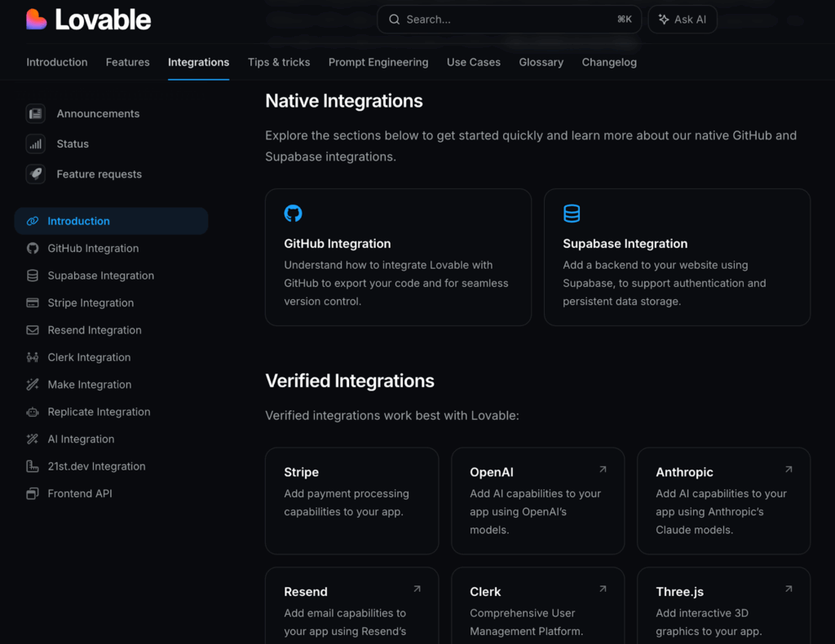Open the Tips & tricks tab
Screen dimensions: 835x644
tap(279, 62)
